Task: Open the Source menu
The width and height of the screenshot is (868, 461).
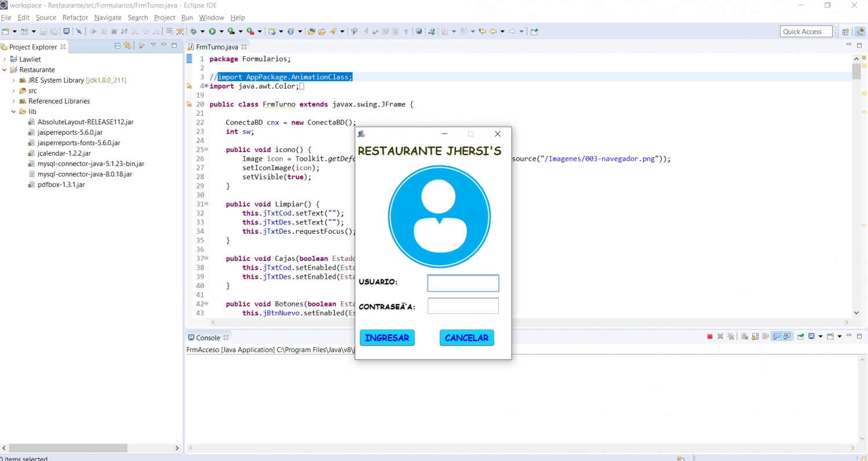Action: (46, 17)
